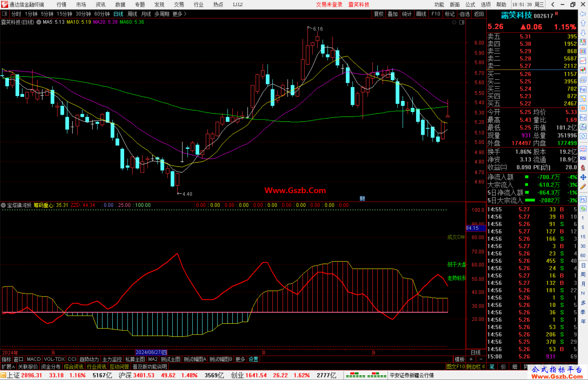Switch to 15-minute period in right sidebar
The image size is (588, 380).
pos(583,237)
